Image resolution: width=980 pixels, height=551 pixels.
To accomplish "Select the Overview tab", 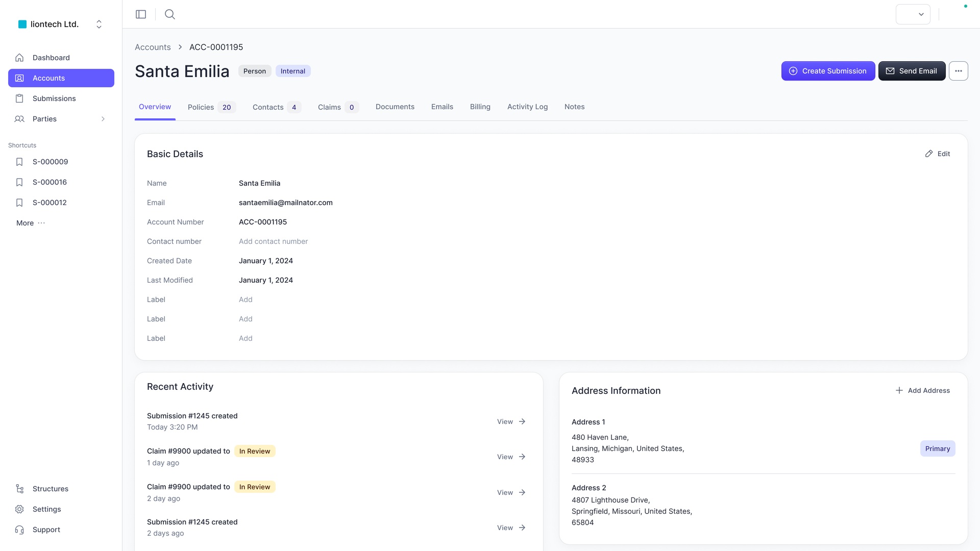I will click(155, 107).
